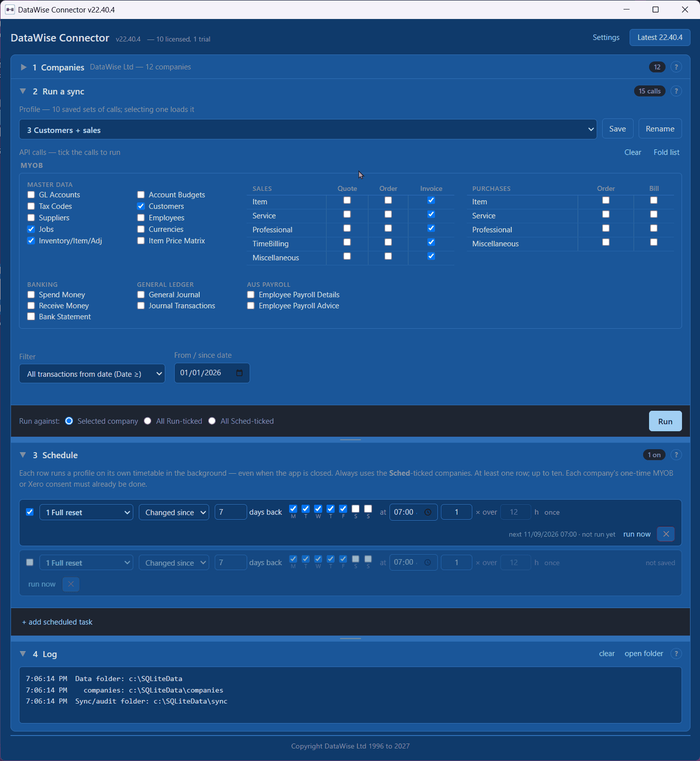Expand the Companies section
The width and height of the screenshot is (700, 761).
pos(23,67)
